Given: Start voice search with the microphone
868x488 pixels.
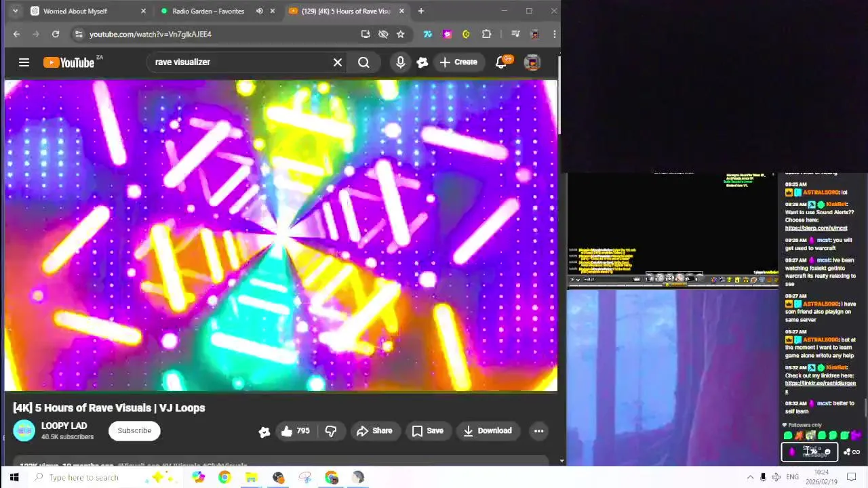Looking at the screenshot, I should tap(400, 62).
